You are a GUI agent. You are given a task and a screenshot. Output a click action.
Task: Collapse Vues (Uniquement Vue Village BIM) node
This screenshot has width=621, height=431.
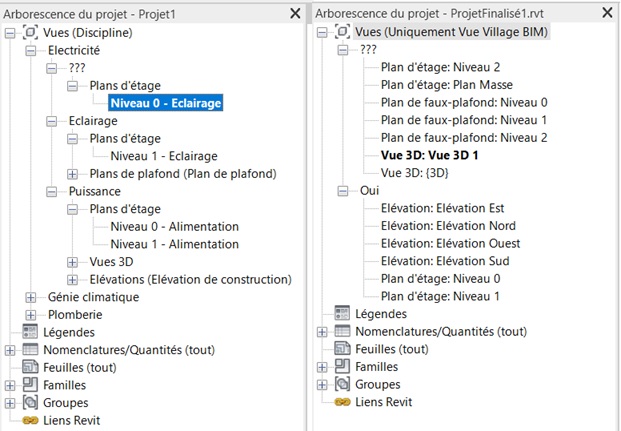pyautogui.click(x=322, y=32)
